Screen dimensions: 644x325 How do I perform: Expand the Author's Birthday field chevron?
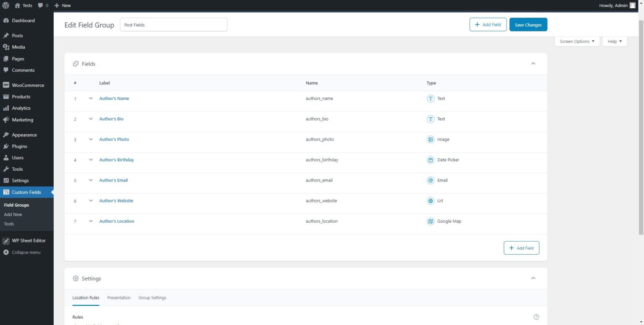point(91,160)
